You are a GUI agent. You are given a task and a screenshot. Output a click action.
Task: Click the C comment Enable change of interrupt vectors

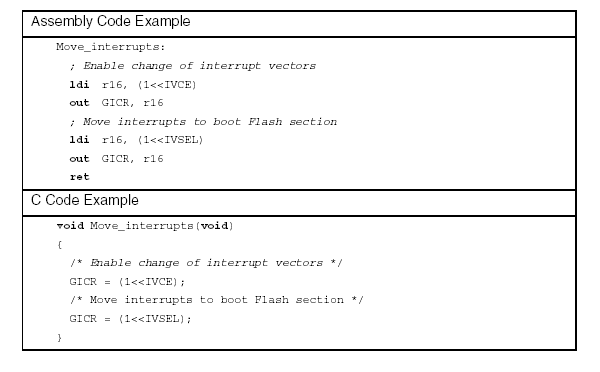click(206, 263)
